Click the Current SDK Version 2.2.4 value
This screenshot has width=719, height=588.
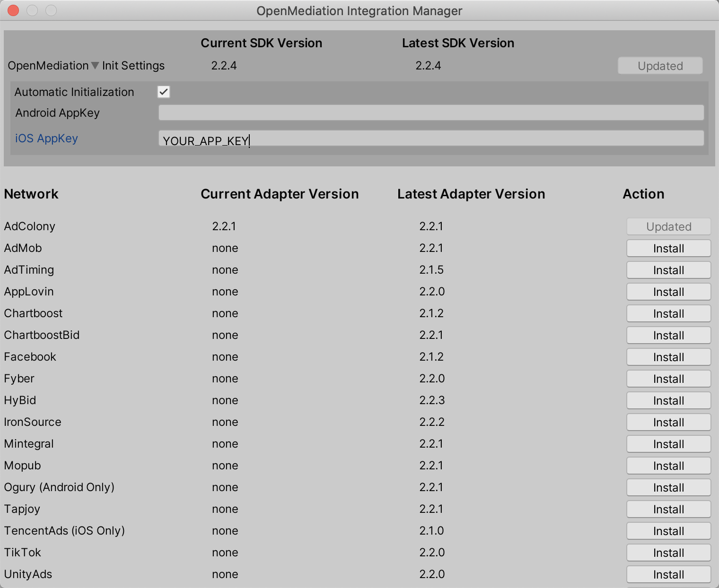(x=224, y=66)
